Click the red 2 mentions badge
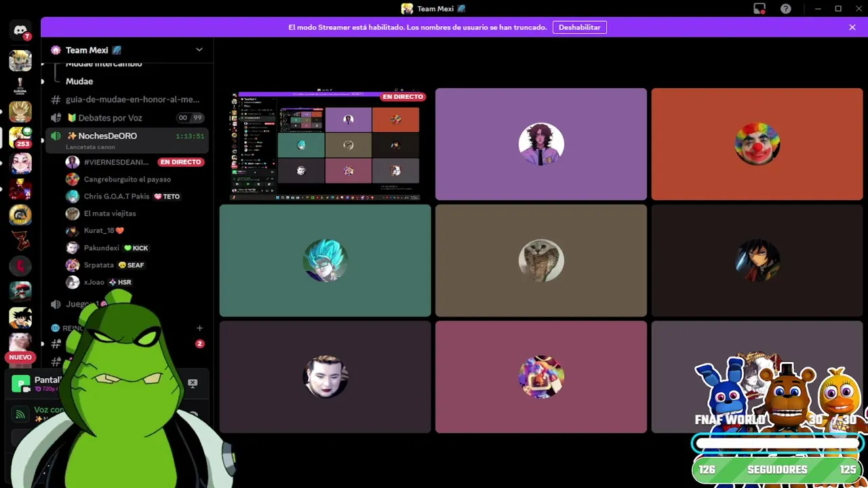This screenshot has width=868, height=488. tap(199, 344)
